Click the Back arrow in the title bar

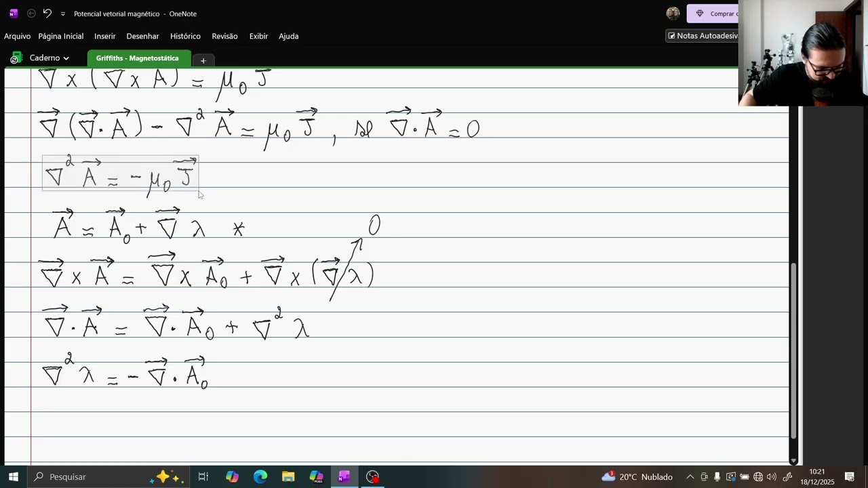pos(31,14)
